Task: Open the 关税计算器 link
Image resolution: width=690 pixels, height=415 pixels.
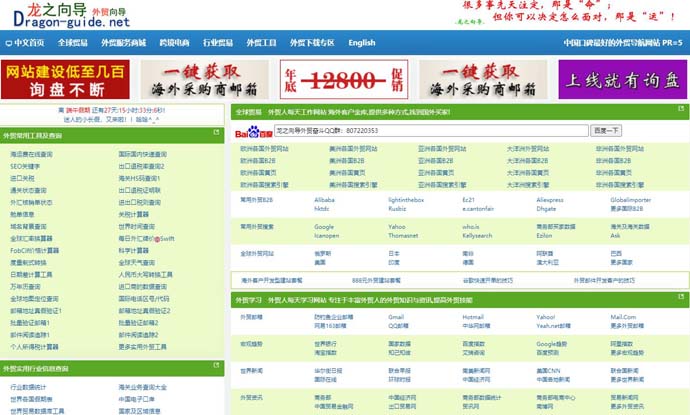Action: click(133, 214)
